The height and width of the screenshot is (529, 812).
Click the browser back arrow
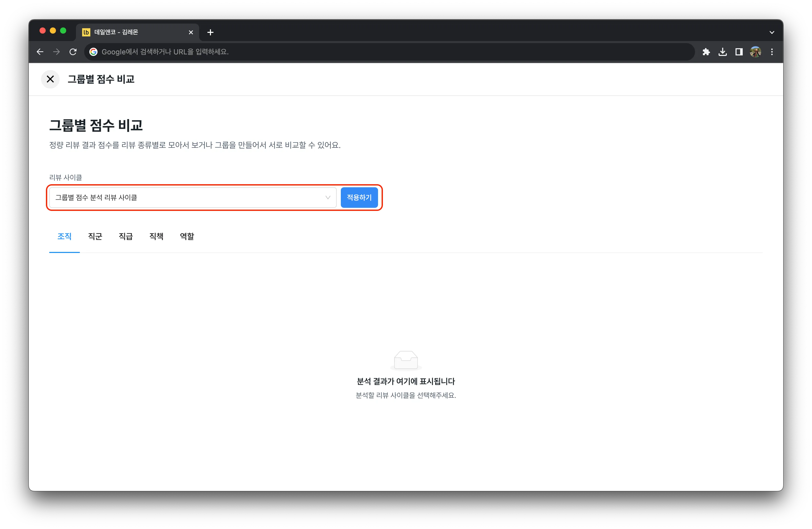point(40,52)
